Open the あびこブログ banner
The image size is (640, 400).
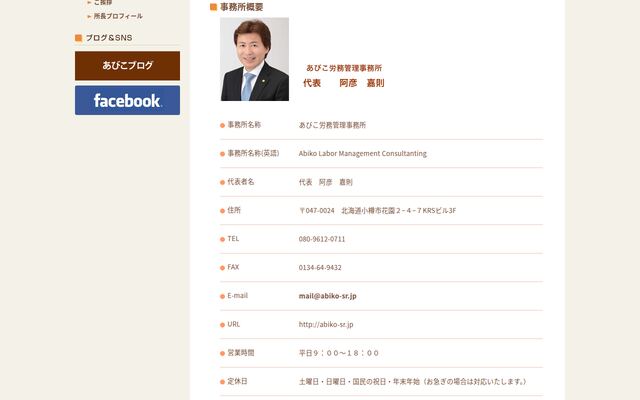(127, 66)
